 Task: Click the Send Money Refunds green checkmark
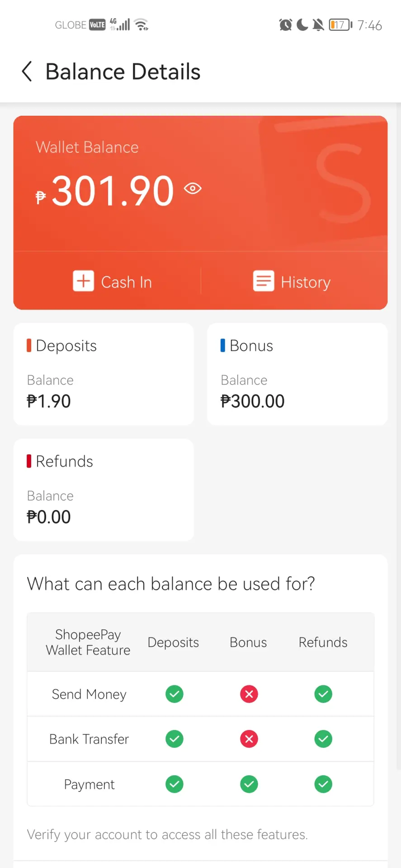(x=323, y=694)
